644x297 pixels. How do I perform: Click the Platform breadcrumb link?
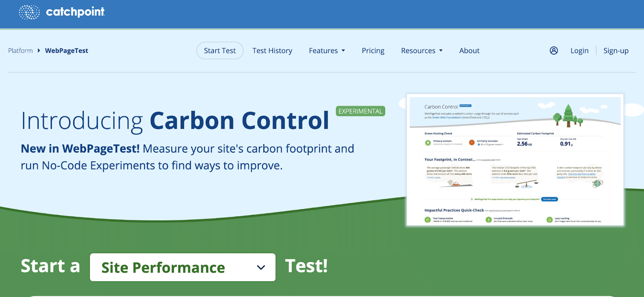21,51
